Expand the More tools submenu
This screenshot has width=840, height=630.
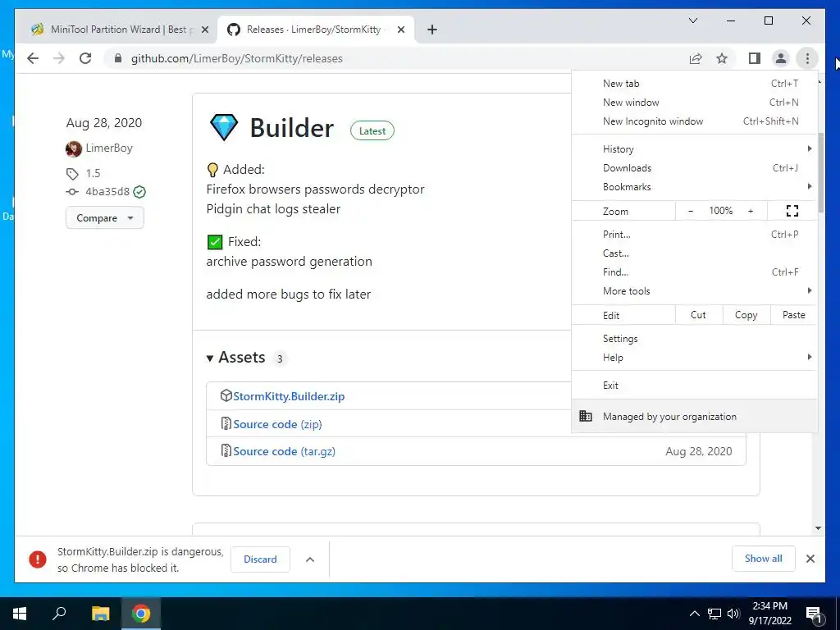[695, 291]
